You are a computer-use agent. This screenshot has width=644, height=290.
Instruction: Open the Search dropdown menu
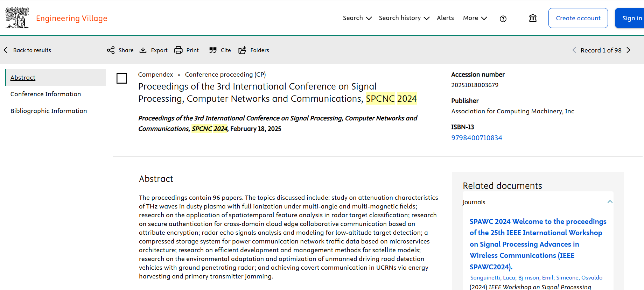tap(357, 18)
